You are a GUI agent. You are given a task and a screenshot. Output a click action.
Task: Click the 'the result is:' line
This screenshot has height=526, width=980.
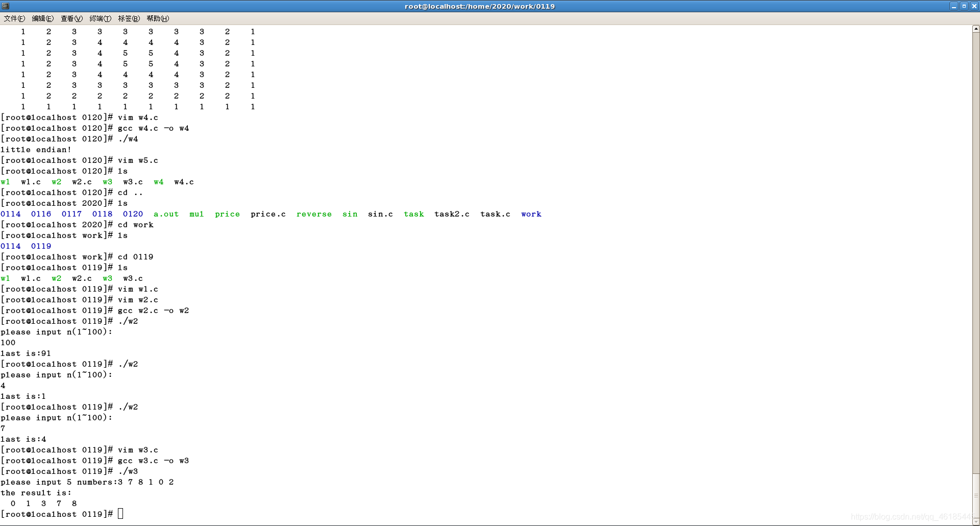[36, 493]
